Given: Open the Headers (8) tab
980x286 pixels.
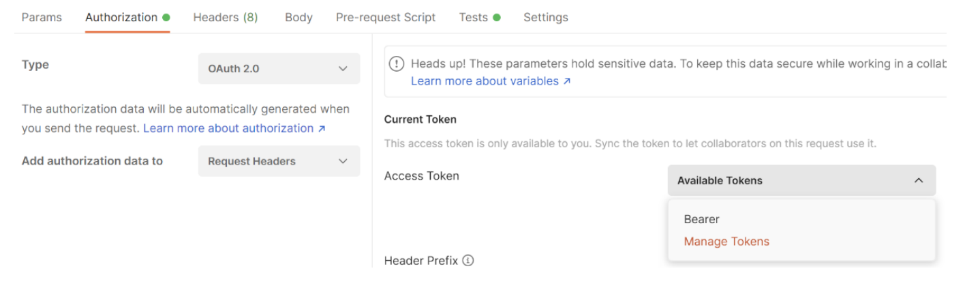Looking at the screenshot, I should click(225, 17).
